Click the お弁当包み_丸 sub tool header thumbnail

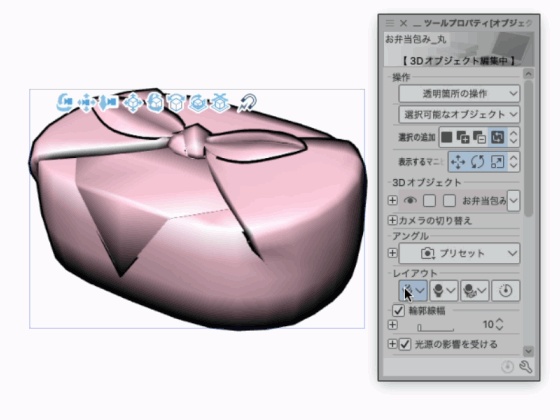pyautogui.click(x=459, y=49)
